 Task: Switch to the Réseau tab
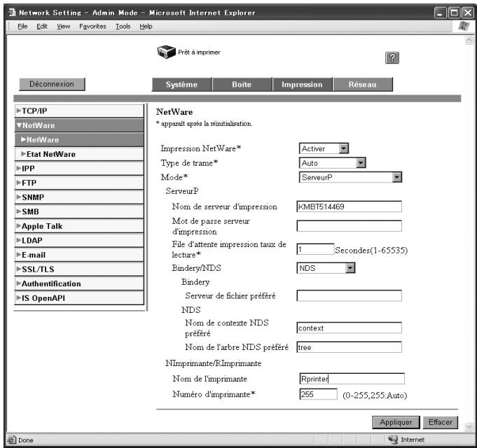tap(363, 84)
